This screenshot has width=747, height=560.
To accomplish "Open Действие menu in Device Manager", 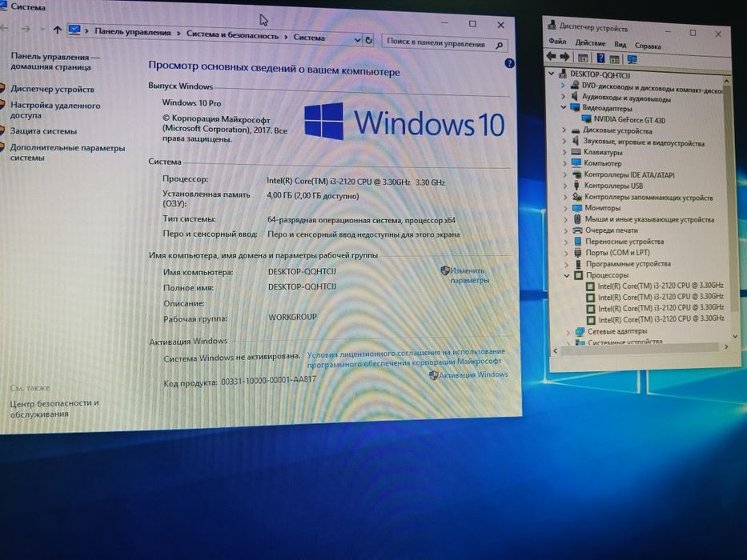I will 590,43.
